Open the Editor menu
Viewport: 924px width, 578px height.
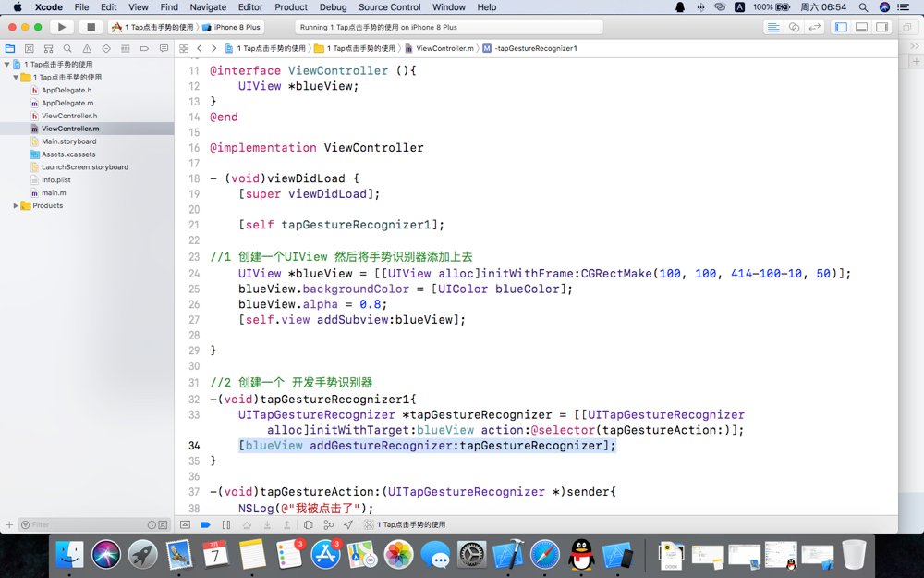(x=250, y=7)
